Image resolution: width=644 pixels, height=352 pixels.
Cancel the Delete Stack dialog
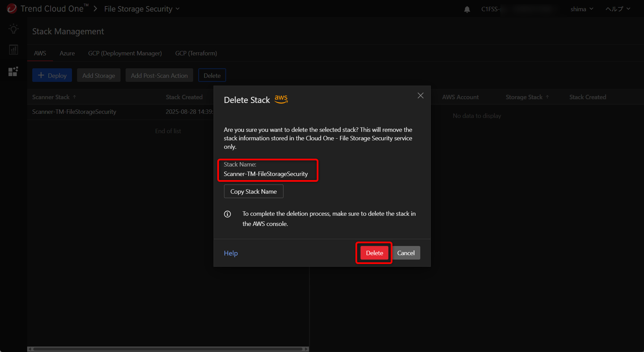tap(406, 253)
